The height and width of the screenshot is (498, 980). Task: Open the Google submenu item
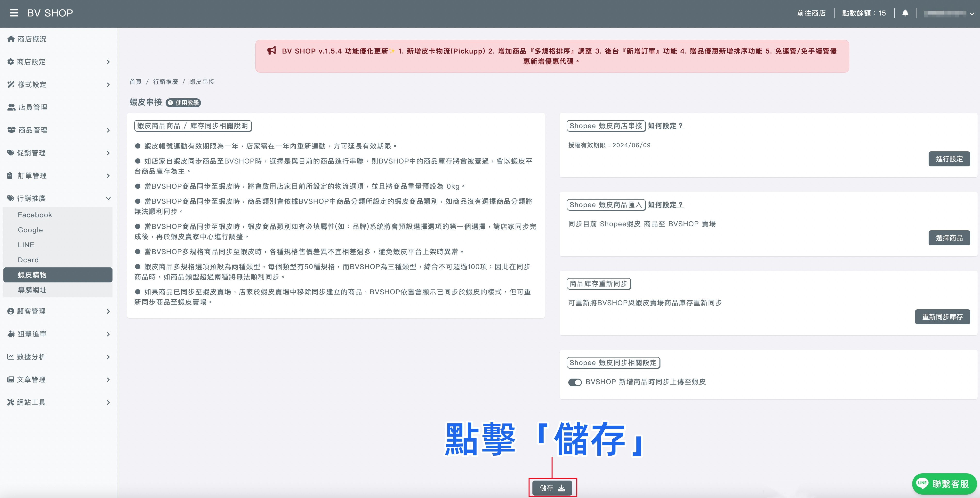(x=58, y=230)
